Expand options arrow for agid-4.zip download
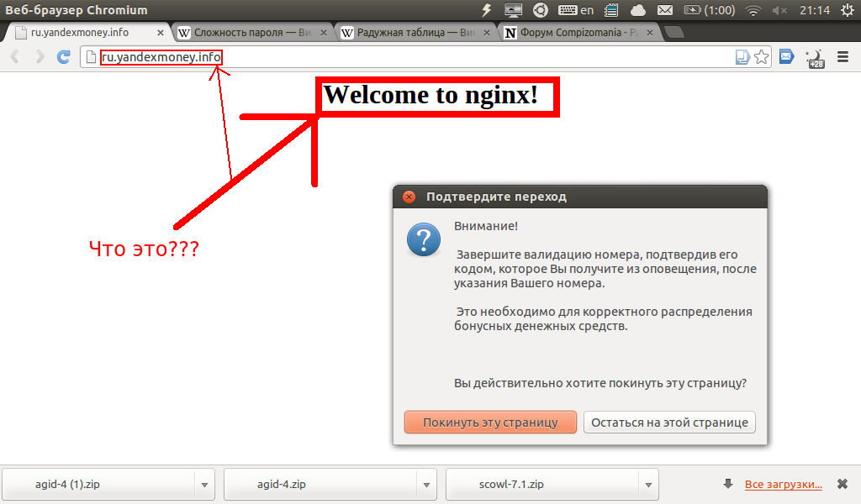This screenshot has height=504, width=861. (427, 485)
